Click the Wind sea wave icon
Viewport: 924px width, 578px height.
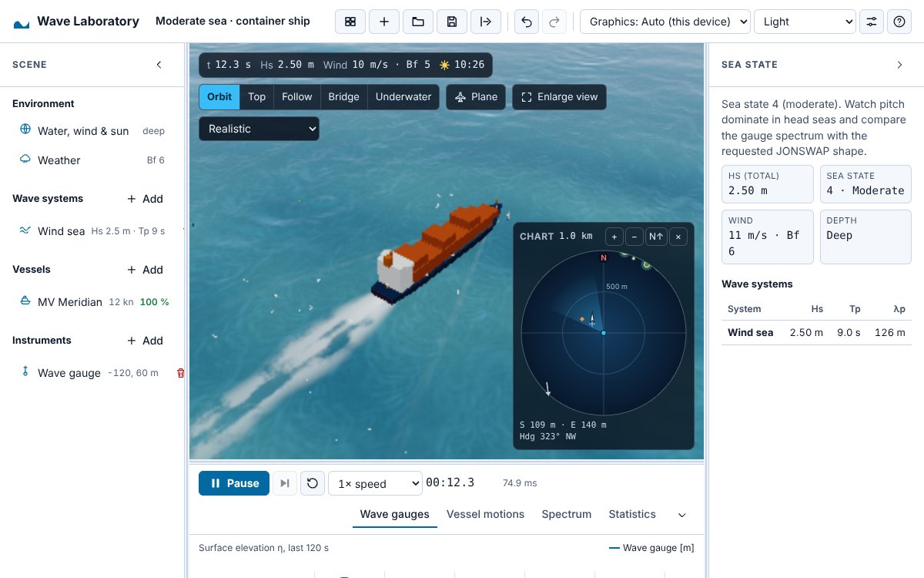25,230
